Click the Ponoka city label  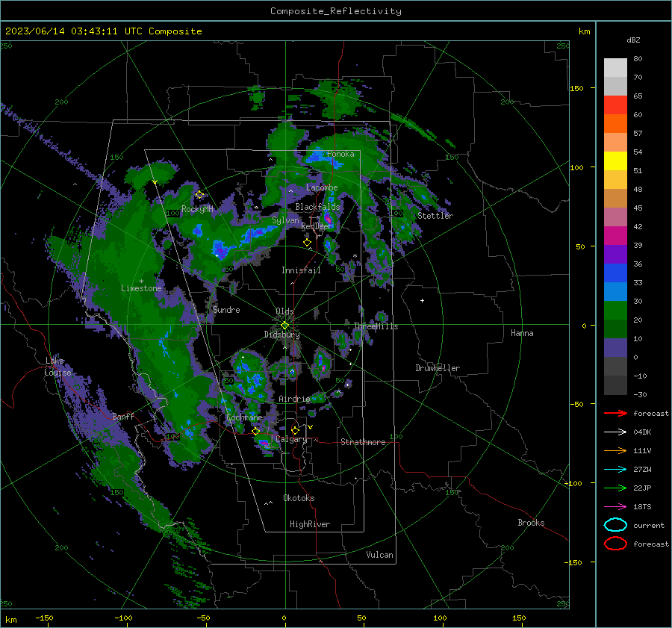(340, 154)
